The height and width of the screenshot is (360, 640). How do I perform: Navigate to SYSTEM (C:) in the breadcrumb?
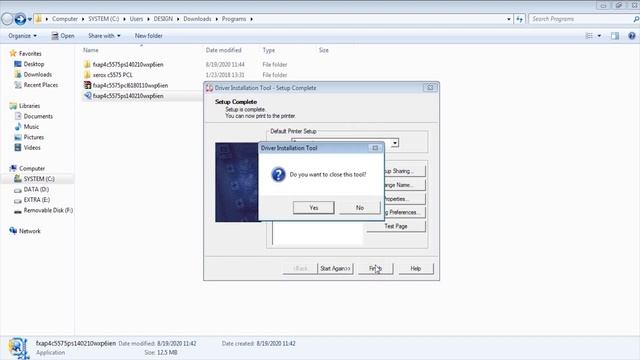[104, 19]
